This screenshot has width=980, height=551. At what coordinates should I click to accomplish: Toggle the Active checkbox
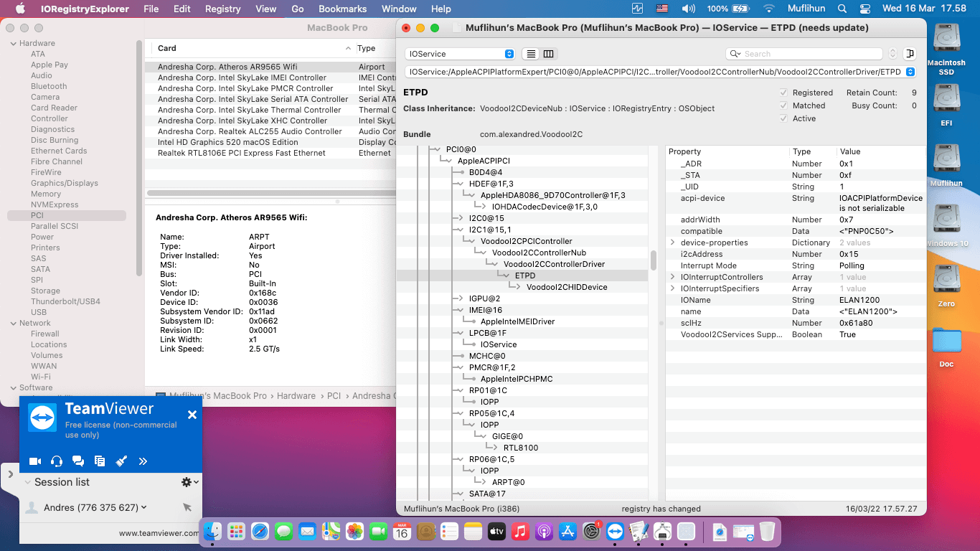click(x=783, y=118)
